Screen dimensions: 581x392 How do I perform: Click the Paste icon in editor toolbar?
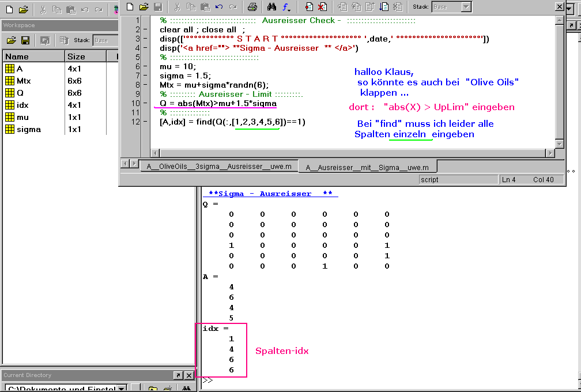tap(205, 7)
